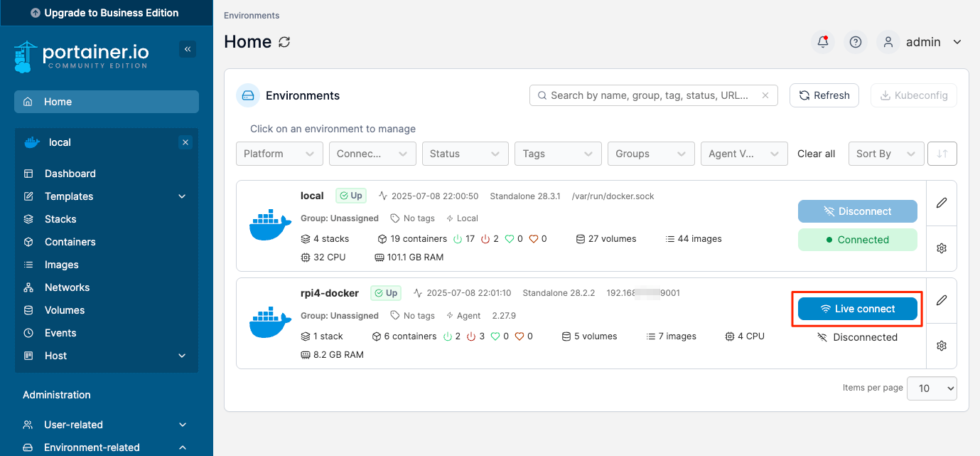Click the Disconnected status label

coord(858,337)
